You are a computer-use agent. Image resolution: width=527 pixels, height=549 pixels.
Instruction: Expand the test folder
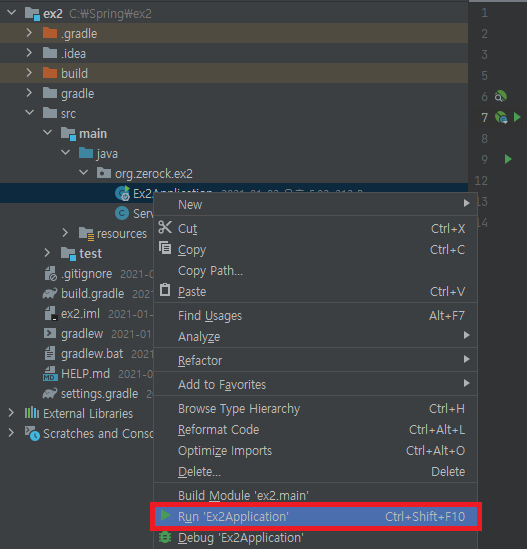[47, 253]
